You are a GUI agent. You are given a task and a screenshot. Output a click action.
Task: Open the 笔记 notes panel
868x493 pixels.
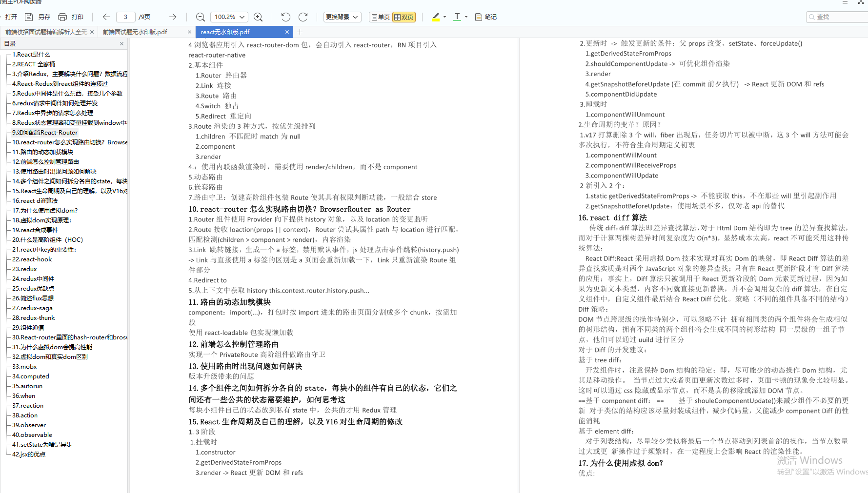click(485, 17)
